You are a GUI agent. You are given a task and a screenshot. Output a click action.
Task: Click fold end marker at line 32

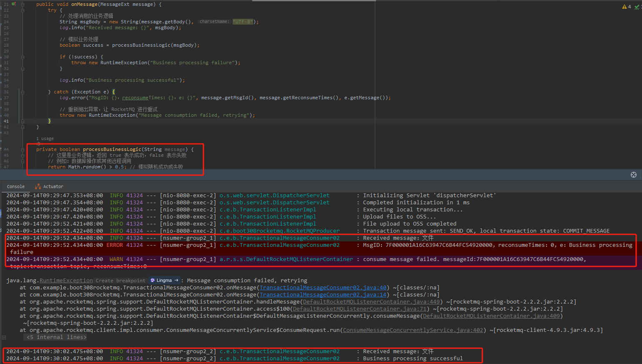(x=23, y=68)
